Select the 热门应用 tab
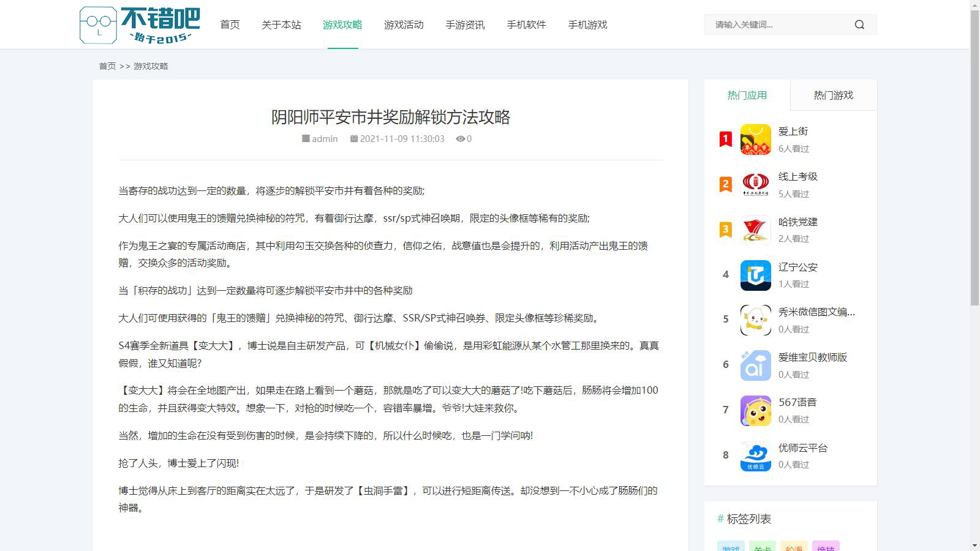 click(747, 95)
